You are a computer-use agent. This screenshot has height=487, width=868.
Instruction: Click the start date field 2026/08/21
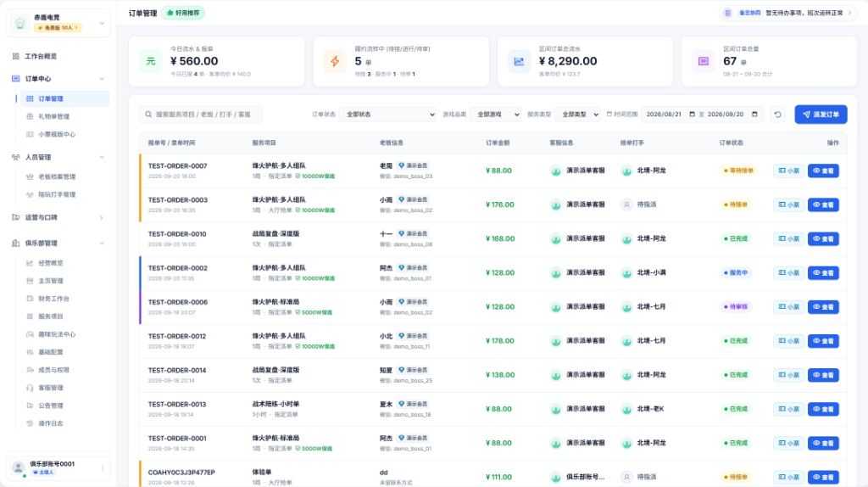tap(670, 115)
